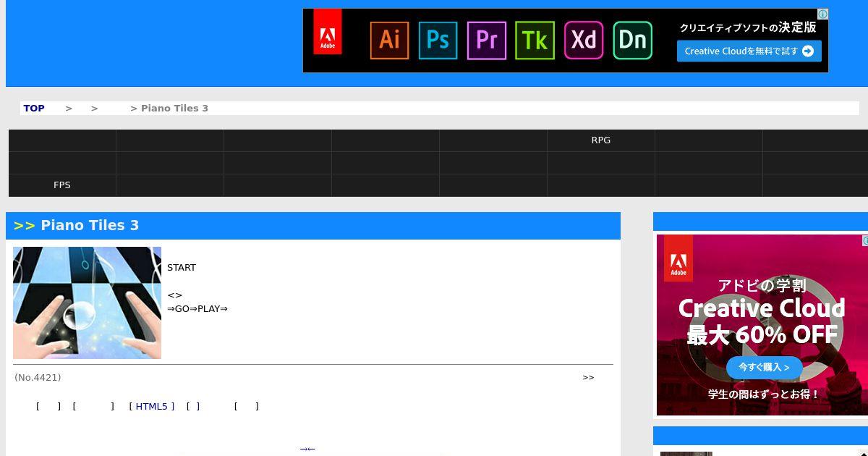Click the GO⇒PLAY instruction text
Viewport: 868px width, 456px height.
(x=197, y=308)
